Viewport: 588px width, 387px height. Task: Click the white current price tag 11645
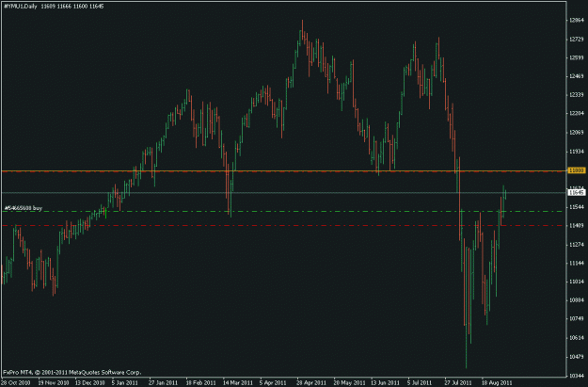[577, 193]
